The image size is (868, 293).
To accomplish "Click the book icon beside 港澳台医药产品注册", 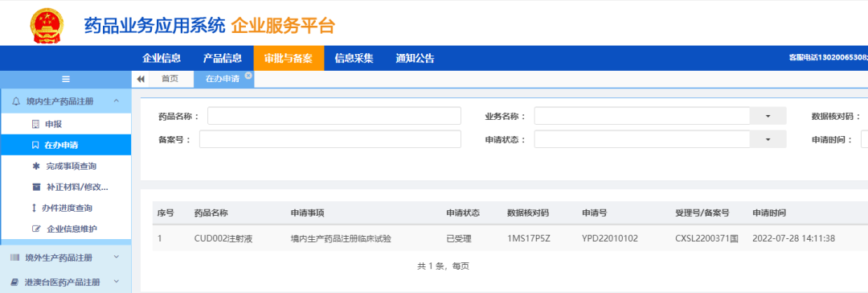I will [15, 282].
